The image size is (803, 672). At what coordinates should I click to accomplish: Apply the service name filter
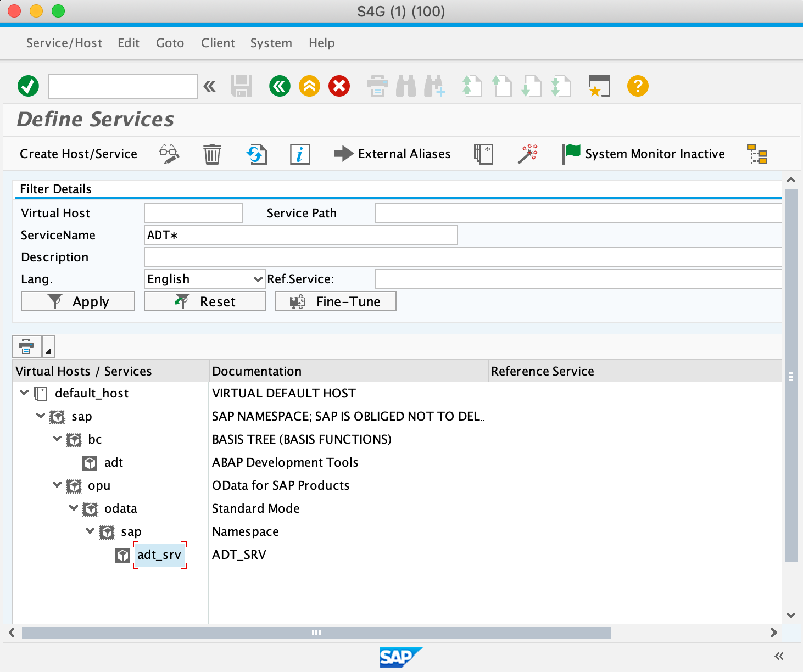pyautogui.click(x=77, y=301)
